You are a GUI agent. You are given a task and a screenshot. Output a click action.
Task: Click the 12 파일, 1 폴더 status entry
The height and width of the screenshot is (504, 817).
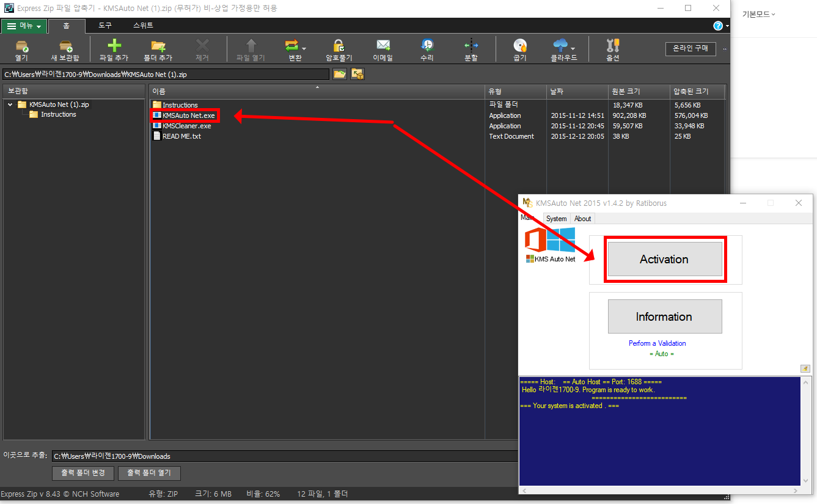[322, 494]
